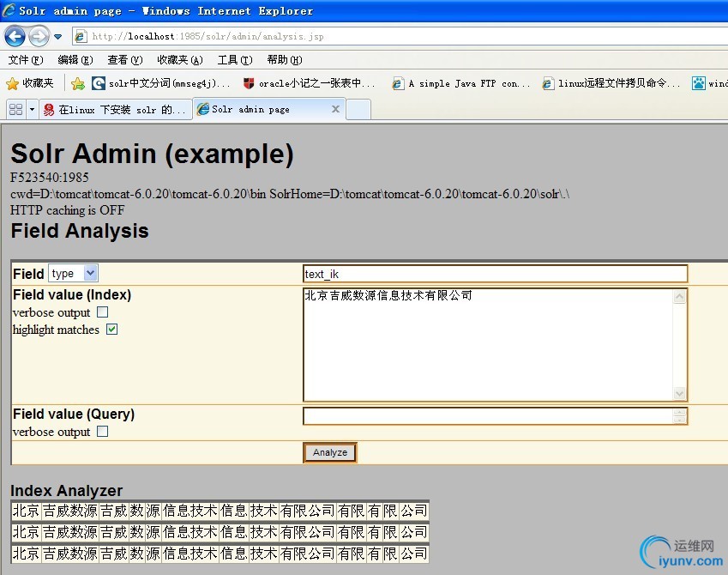Viewport: 728px width, 575px height.
Task: Click 有限公司 token in the first analyzer row
Action: click(307, 511)
